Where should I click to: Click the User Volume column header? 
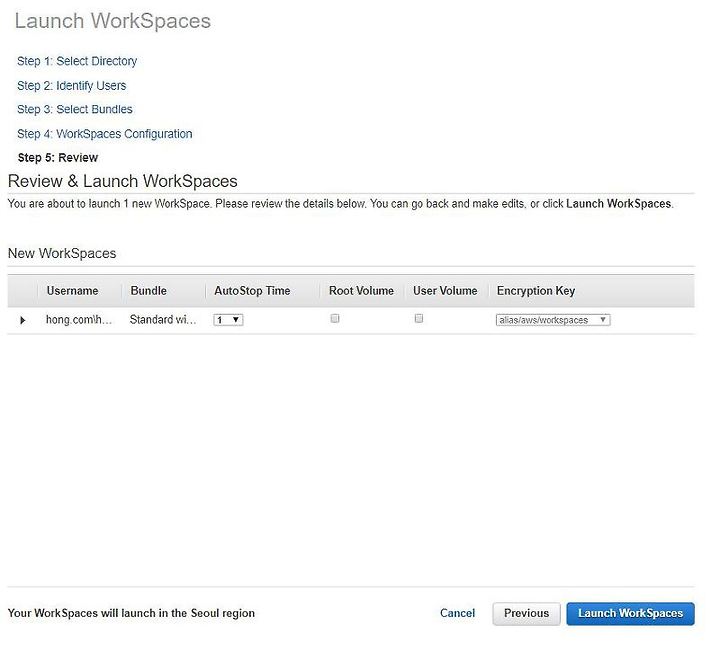pyautogui.click(x=445, y=291)
